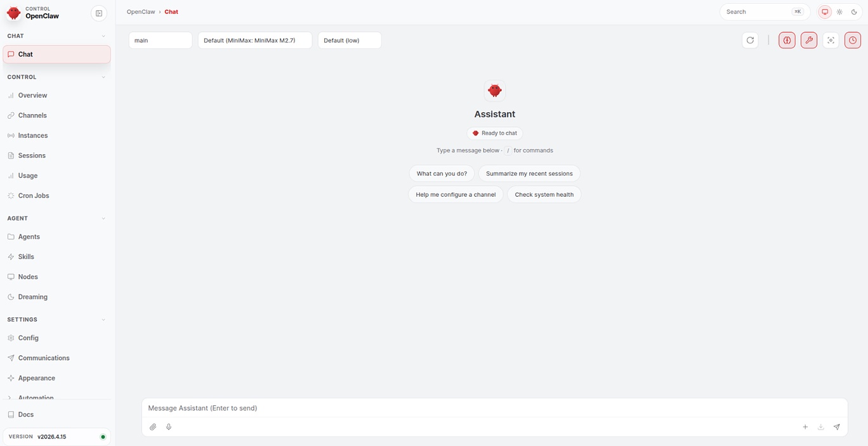Toggle the wrench tool-calls button
This screenshot has width=868, height=446.
(x=809, y=40)
